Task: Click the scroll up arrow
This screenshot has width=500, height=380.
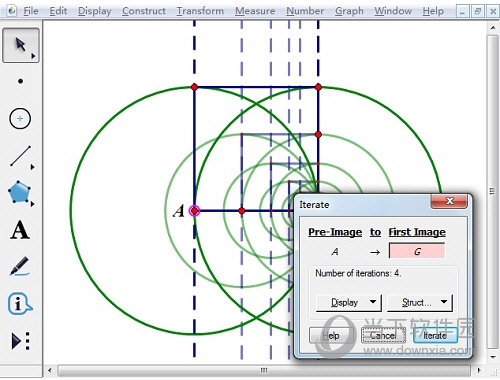Action: tap(493, 27)
